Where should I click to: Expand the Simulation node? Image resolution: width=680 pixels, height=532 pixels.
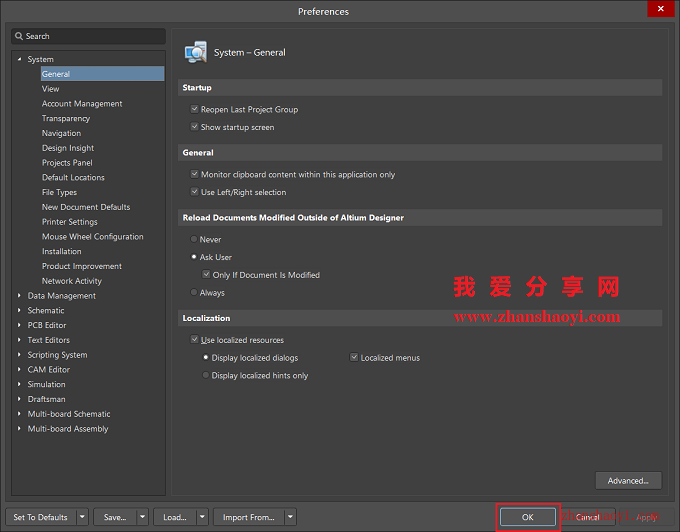pos(19,384)
